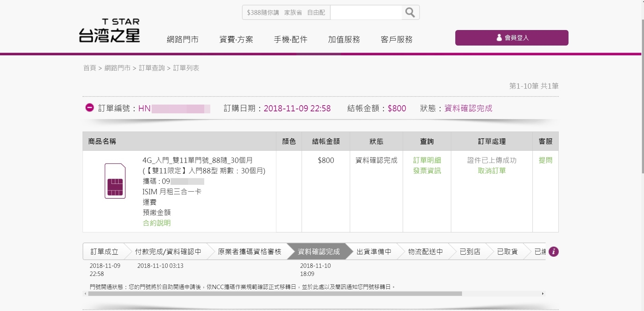Image resolution: width=644 pixels, height=311 pixels.
Task: Click the 會員登入 button
Action: (512, 38)
